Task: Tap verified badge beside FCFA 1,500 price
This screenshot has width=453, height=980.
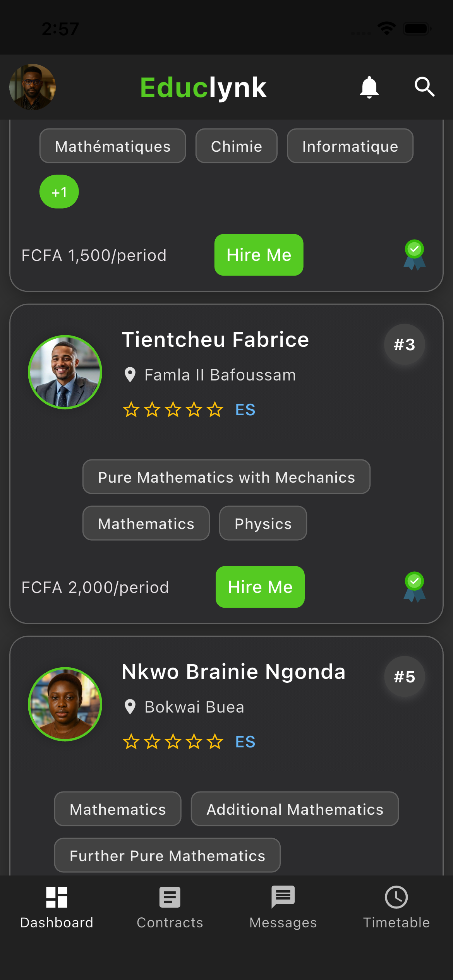Action: [x=414, y=255]
